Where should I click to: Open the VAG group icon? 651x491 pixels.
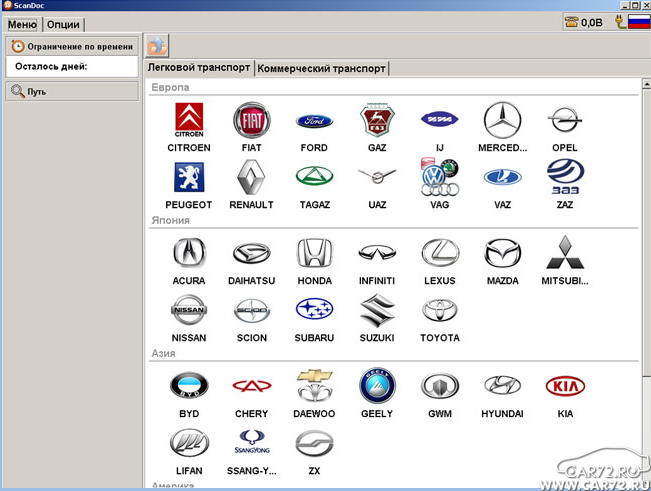click(440, 177)
